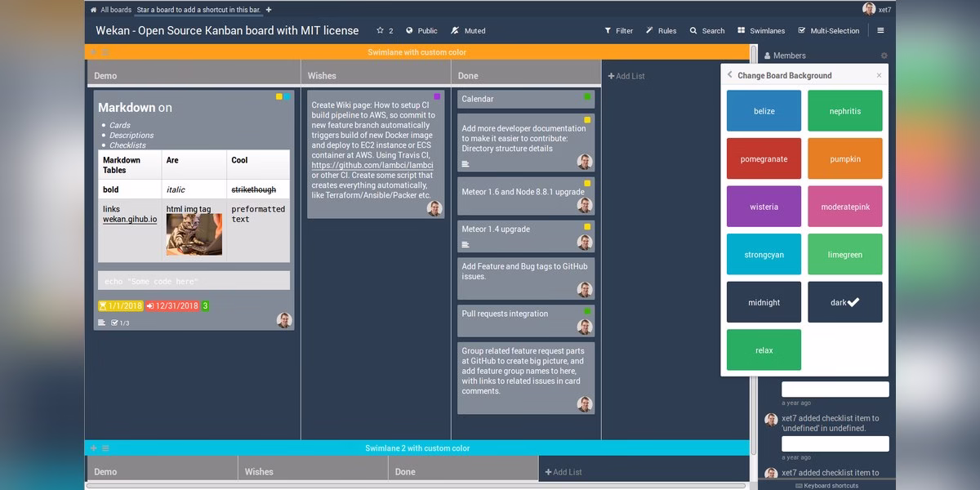The width and height of the screenshot is (980, 490).
Task: Toggle the Muted watch status
Action: point(468,31)
